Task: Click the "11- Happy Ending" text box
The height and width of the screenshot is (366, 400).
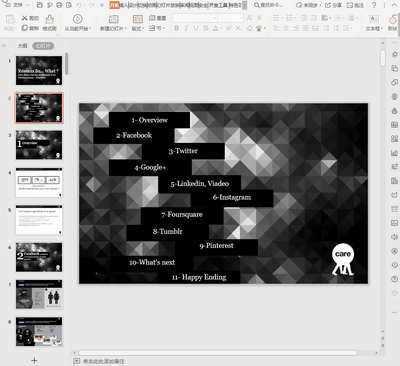Action: (x=199, y=277)
